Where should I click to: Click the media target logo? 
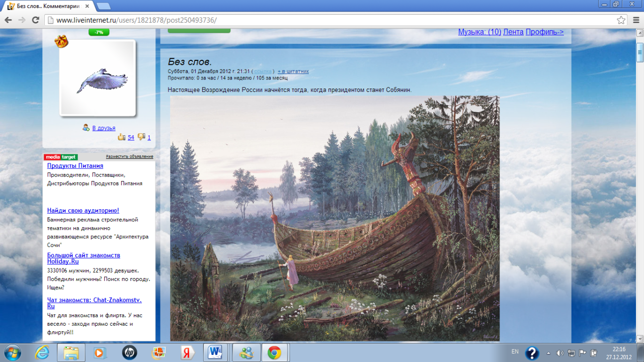(x=61, y=157)
